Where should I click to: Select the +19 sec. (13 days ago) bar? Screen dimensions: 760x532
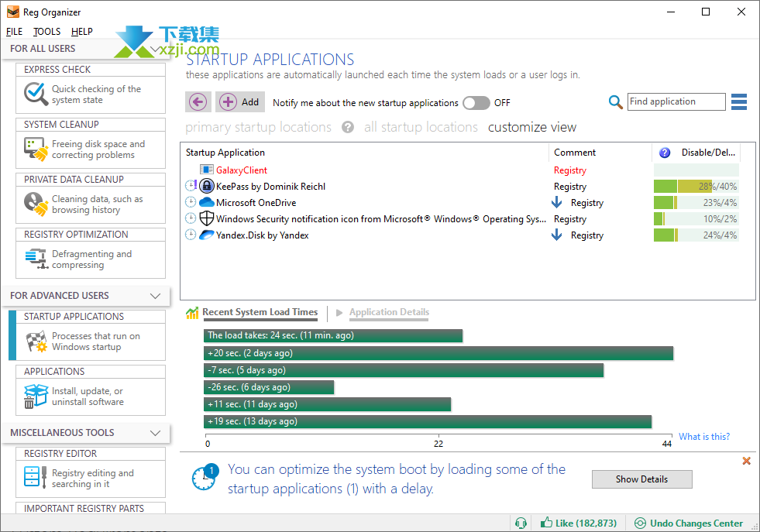[428, 421]
